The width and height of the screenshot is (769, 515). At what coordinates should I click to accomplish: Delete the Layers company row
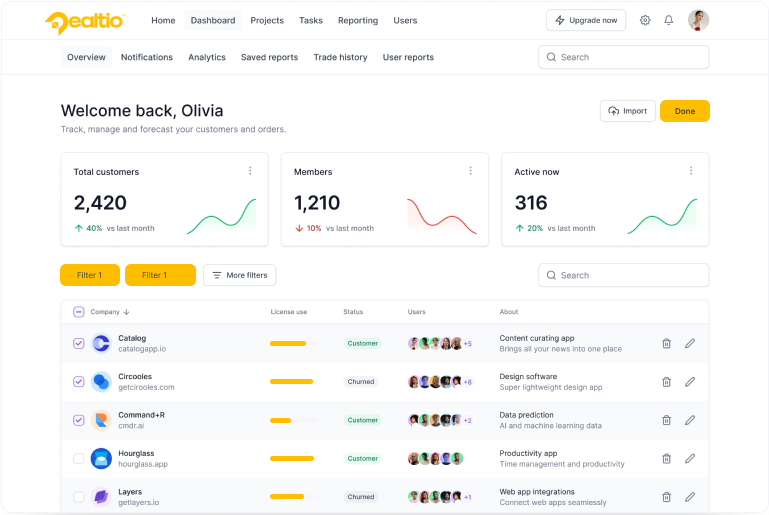666,496
